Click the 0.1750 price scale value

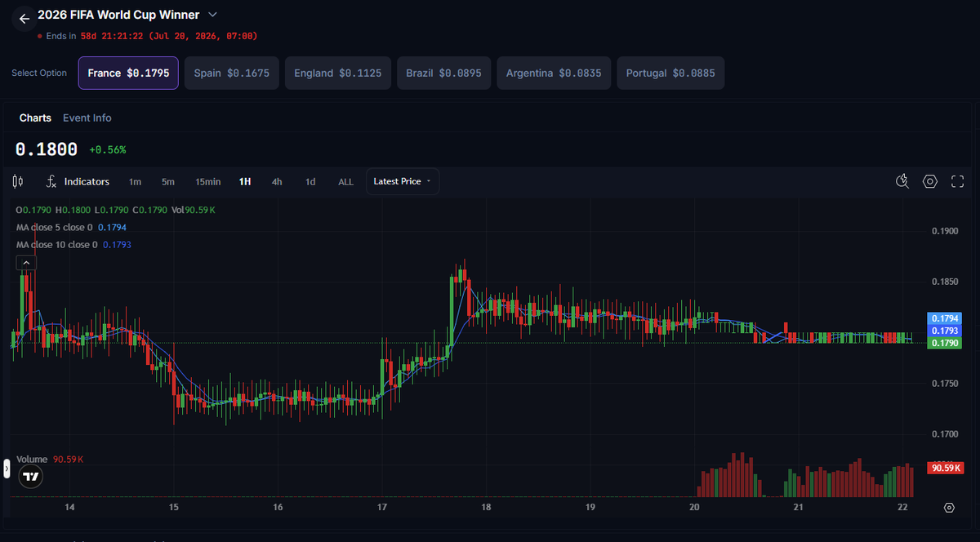tap(944, 383)
